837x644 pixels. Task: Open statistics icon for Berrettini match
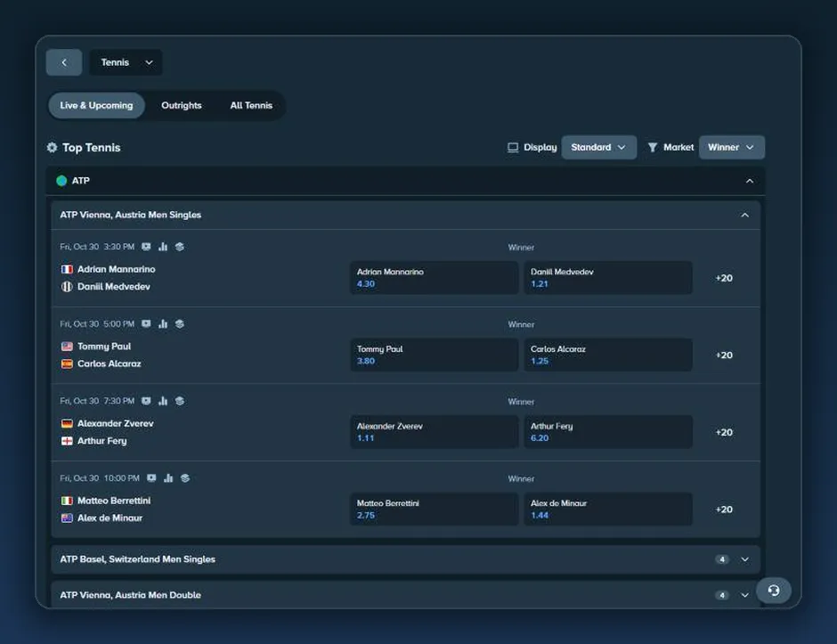point(168,478)
